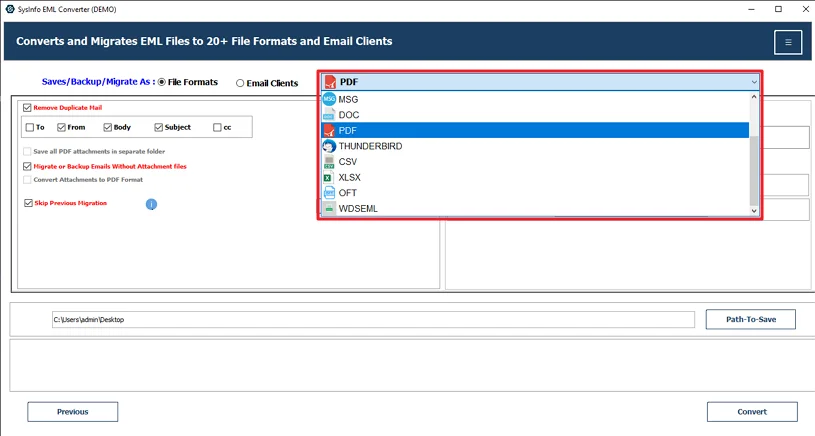
Task: Click the SysInfo app icon in the title bar
Action: (x=9, y=9)
